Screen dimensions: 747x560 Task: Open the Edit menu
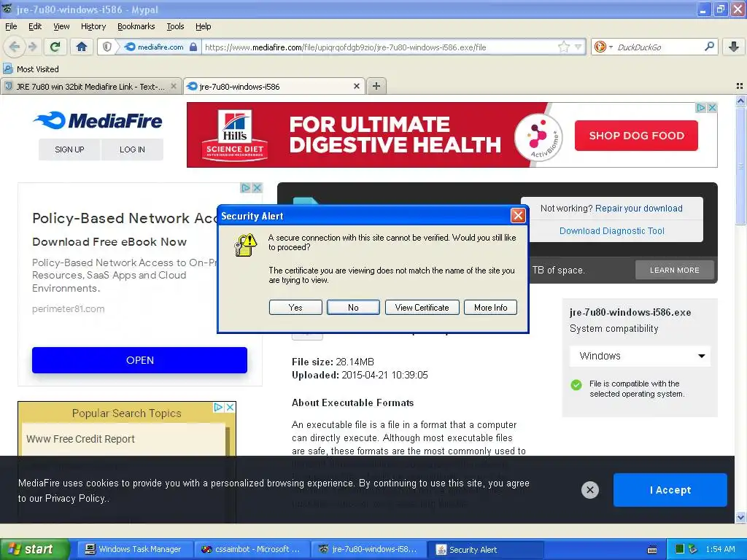pyautogui.click(x=35, y=26)
